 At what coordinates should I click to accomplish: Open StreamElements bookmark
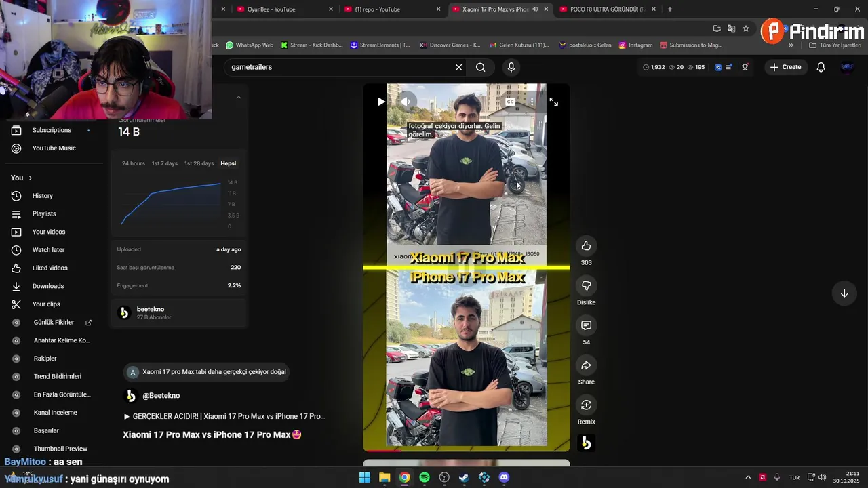tap(380, 45)
